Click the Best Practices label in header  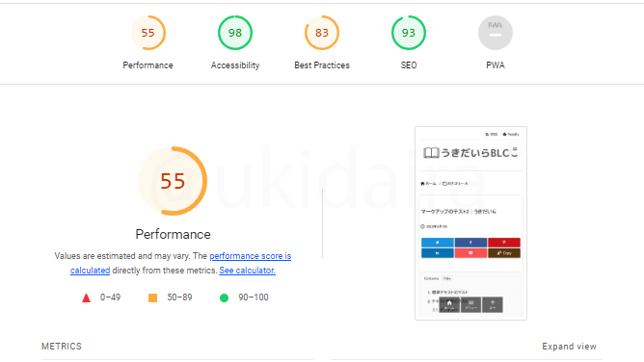click(322, 65)
